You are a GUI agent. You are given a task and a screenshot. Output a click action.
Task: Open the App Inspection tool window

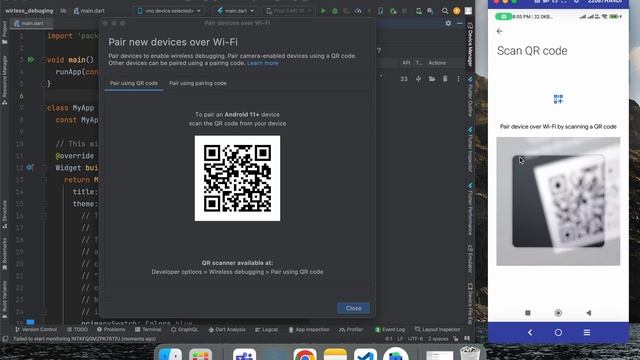coord(309,329)
